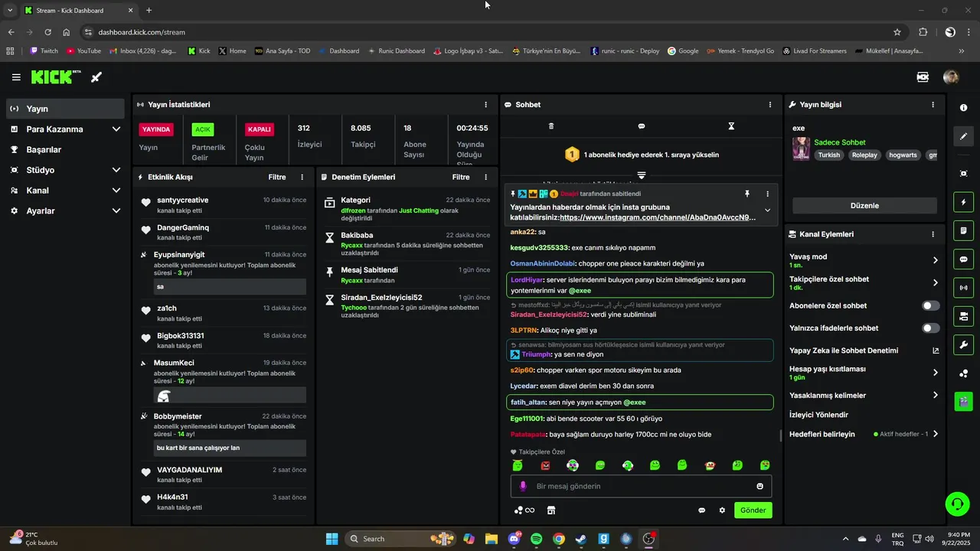Image resolution: width=980 pixels, height=551 pixels.
Task: Click the speech bubble icon at the top of the chat
Action: tap(642, 126)
